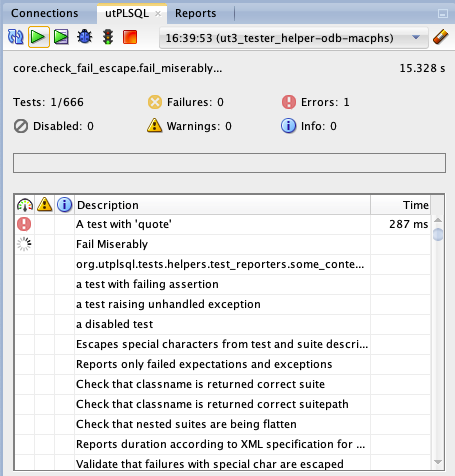Rerun tests with the green play button
This screenshot has width=455, height=476.
(38, 37)
